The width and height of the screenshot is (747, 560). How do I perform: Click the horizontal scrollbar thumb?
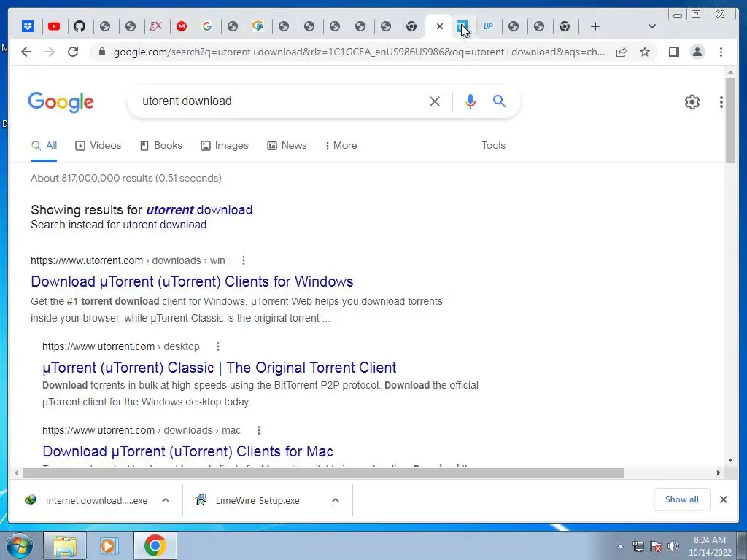click(323, 472)
